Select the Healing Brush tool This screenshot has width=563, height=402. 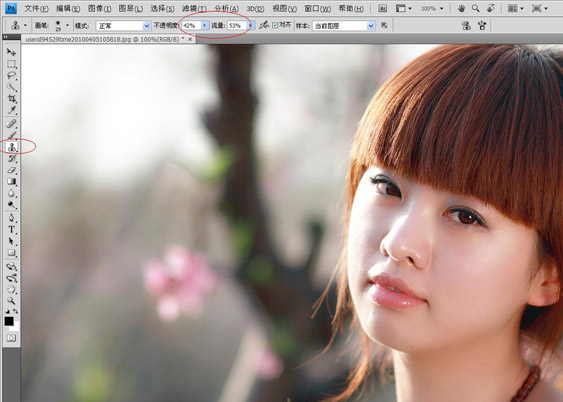click(x=11, y=124)
